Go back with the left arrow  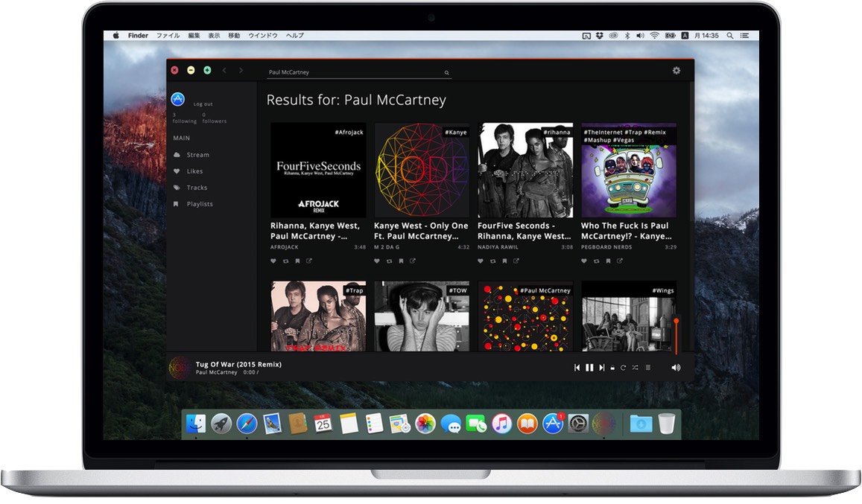[x=224, y=70]
